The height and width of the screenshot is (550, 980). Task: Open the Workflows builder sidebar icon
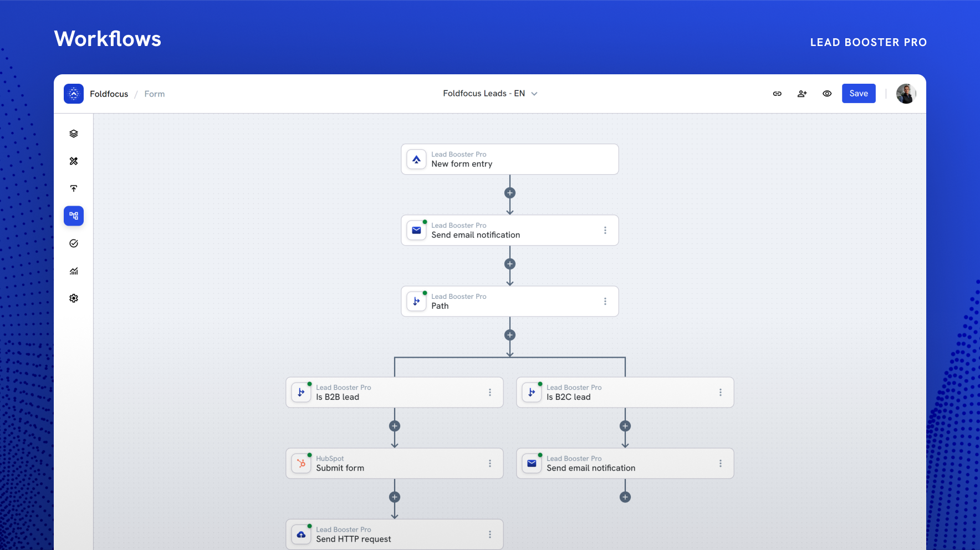[74, 216]
